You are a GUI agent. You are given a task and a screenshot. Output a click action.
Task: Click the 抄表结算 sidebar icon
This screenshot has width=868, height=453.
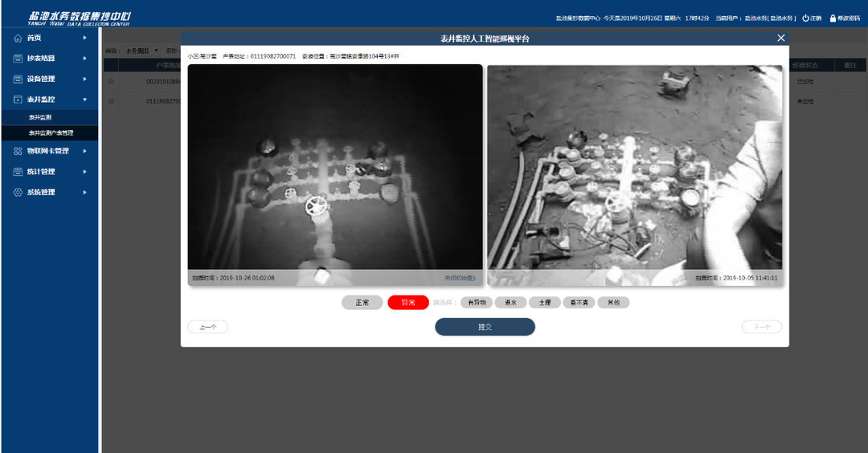point(18,59)
